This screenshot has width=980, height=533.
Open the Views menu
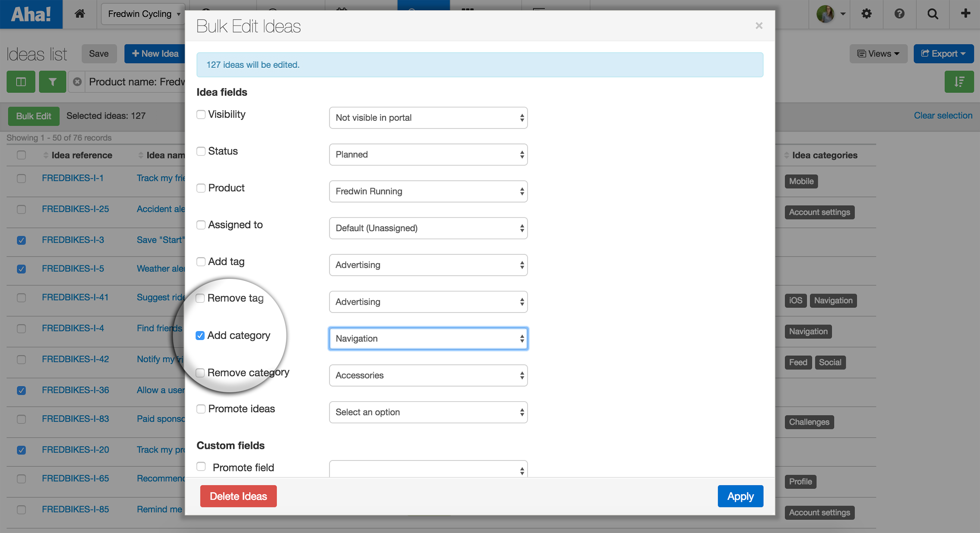point(878,54)
